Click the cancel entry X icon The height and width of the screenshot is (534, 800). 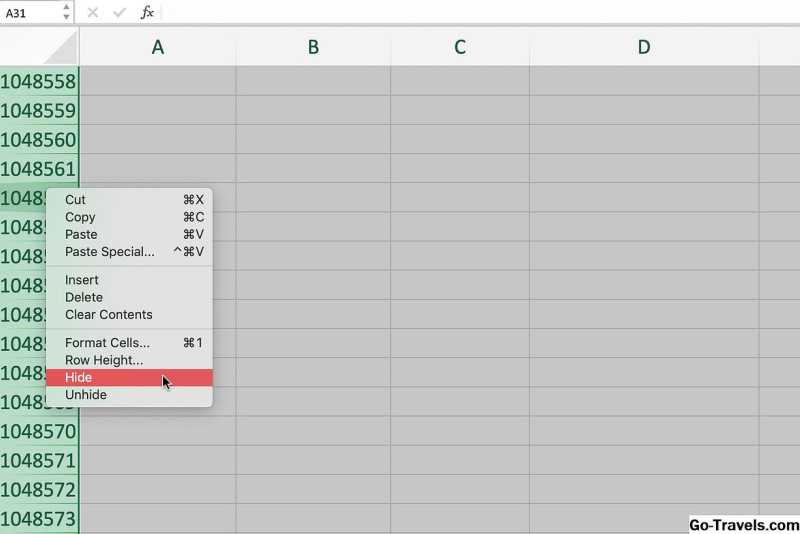(93, 12)
